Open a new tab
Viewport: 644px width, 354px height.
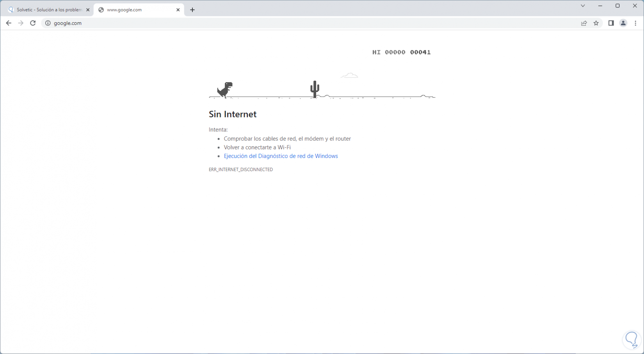pyautogui.click(x=192, y=10)
